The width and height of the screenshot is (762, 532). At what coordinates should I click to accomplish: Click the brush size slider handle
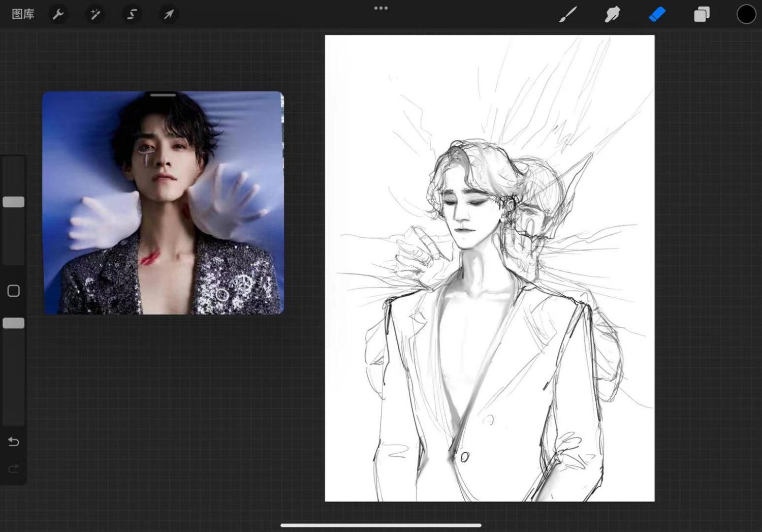click(x=14, y=202)
